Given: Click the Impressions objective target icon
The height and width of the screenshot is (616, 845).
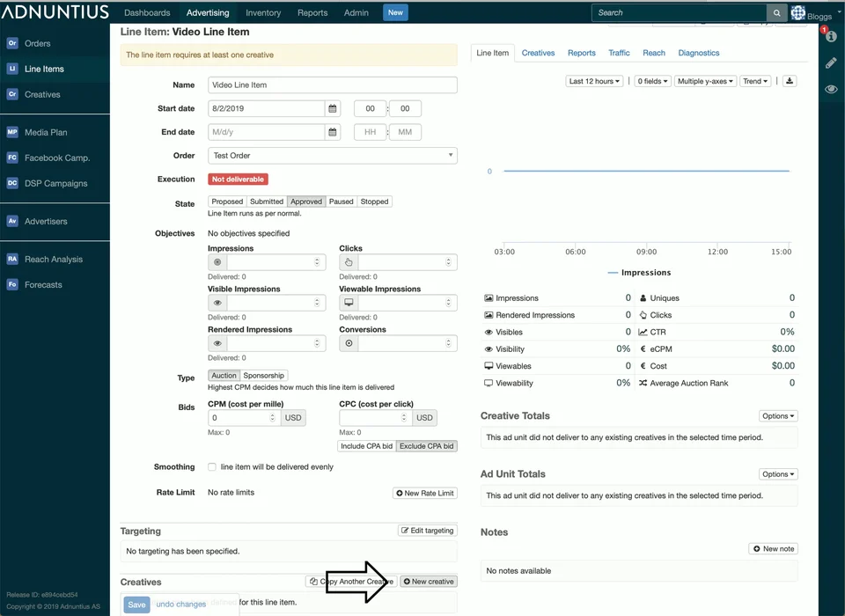Looking at the screenshot, I should tap(217, 262).
